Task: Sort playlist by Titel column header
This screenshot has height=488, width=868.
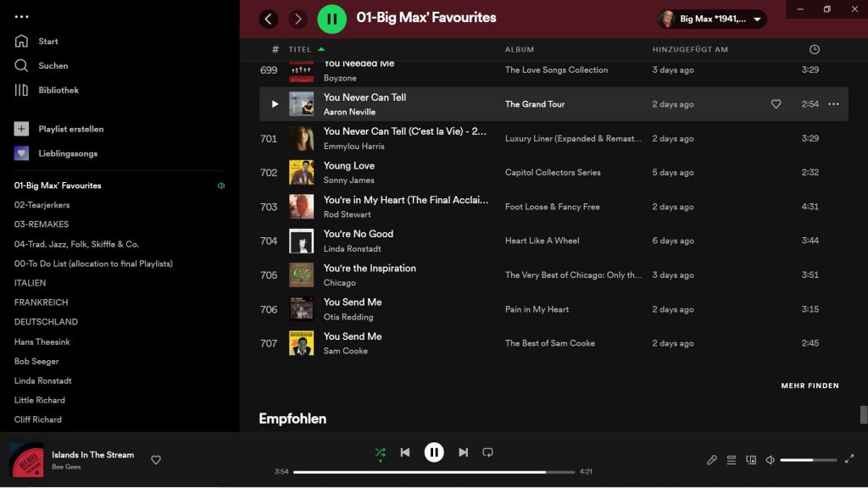Action: [x=300, y=49]
